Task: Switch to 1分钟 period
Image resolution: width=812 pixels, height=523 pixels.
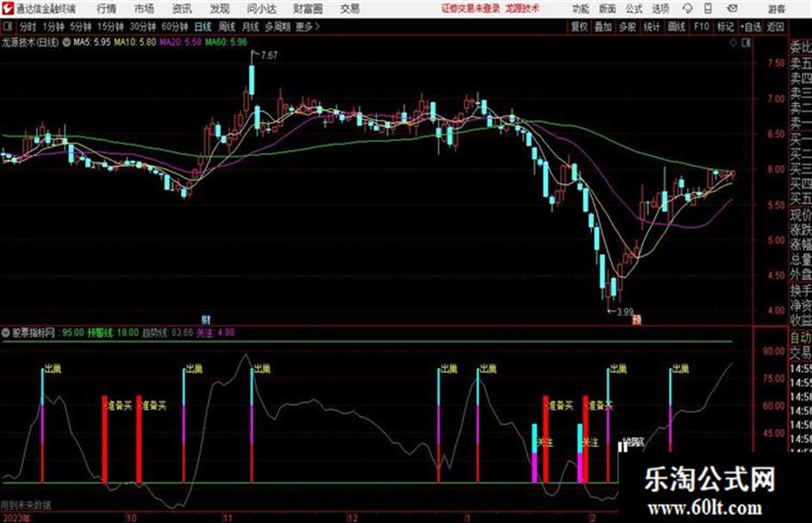Action: click(x=52, y=27)
